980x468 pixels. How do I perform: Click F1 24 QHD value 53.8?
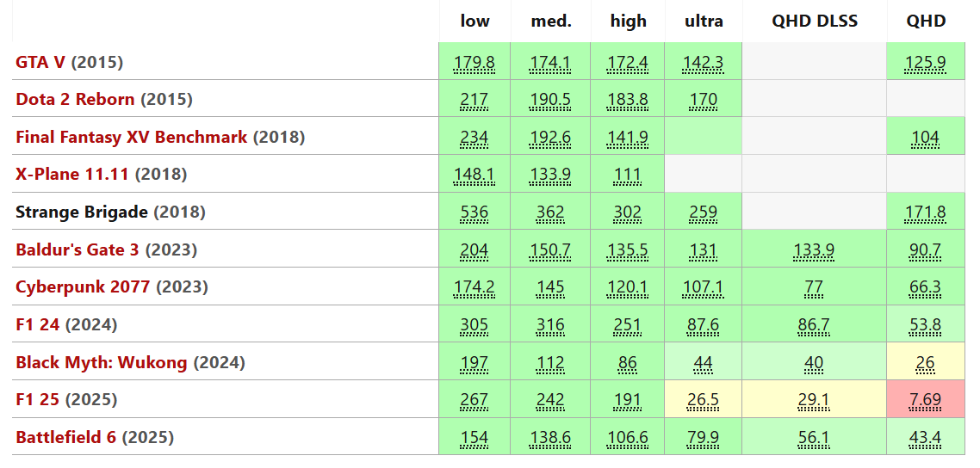click(927, 325)
